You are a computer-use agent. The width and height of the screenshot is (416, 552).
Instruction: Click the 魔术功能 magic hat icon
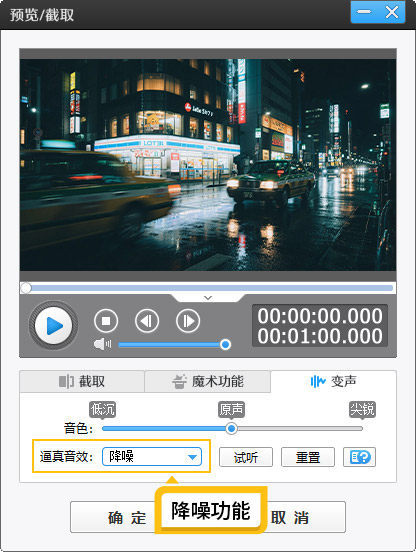(x=179, y=381)
